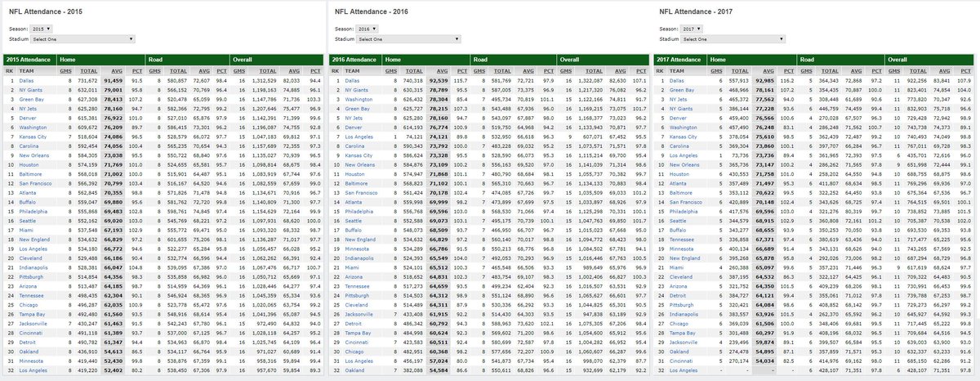Open Kansas City link in 2017 table
Viewport: 980px width, 381px height.
click(683, 137)
